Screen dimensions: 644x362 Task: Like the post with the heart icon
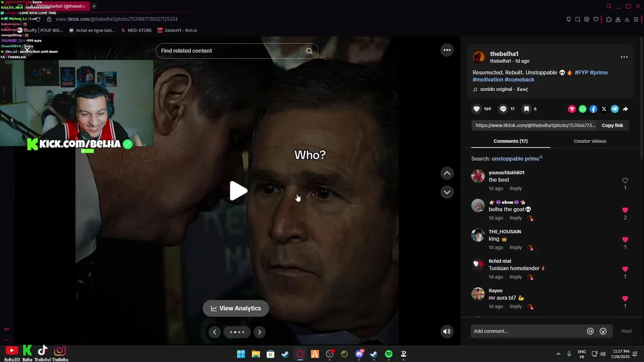[x=476, y=109]
